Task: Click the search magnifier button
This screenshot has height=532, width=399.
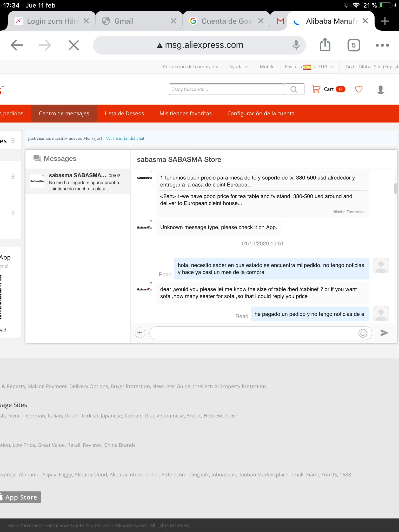Action: (x=294, y=89)
